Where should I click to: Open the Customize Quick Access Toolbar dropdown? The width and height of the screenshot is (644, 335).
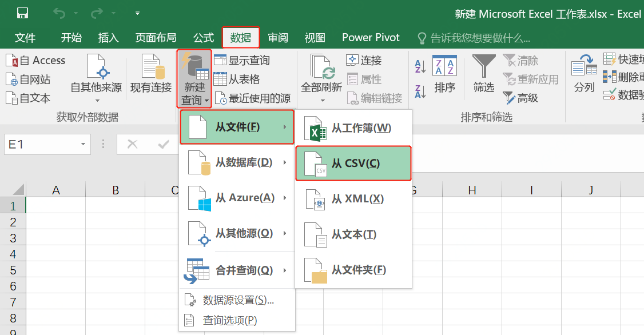tap(138, 13)
